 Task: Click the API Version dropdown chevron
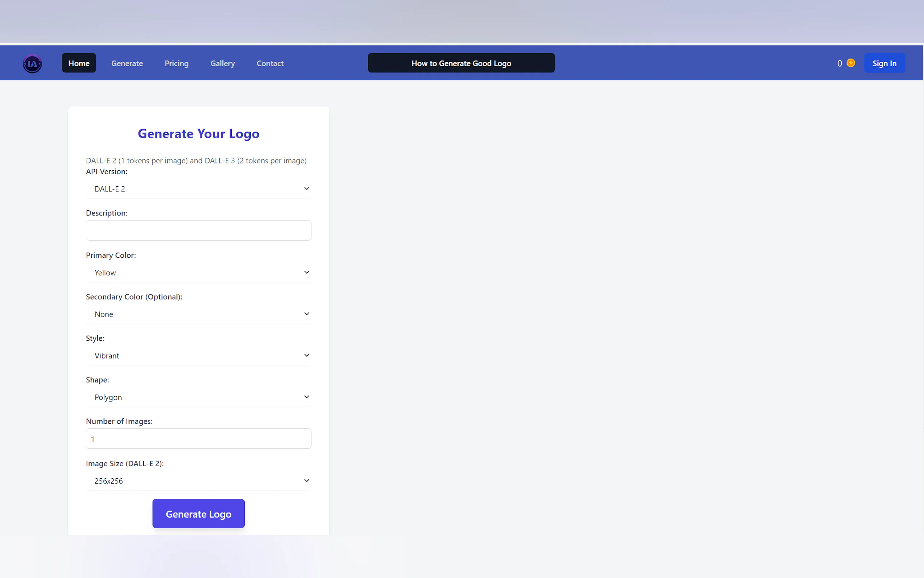[306, 189]
